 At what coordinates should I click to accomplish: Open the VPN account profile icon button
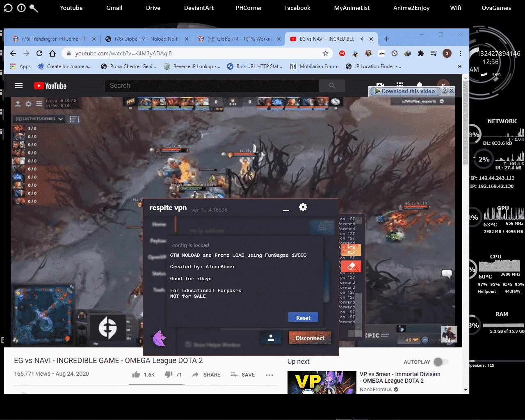point(271,338)
